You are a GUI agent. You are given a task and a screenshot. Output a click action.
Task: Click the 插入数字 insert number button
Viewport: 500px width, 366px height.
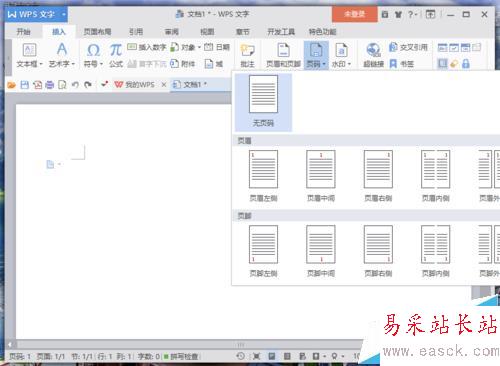[x=147, y=47]
